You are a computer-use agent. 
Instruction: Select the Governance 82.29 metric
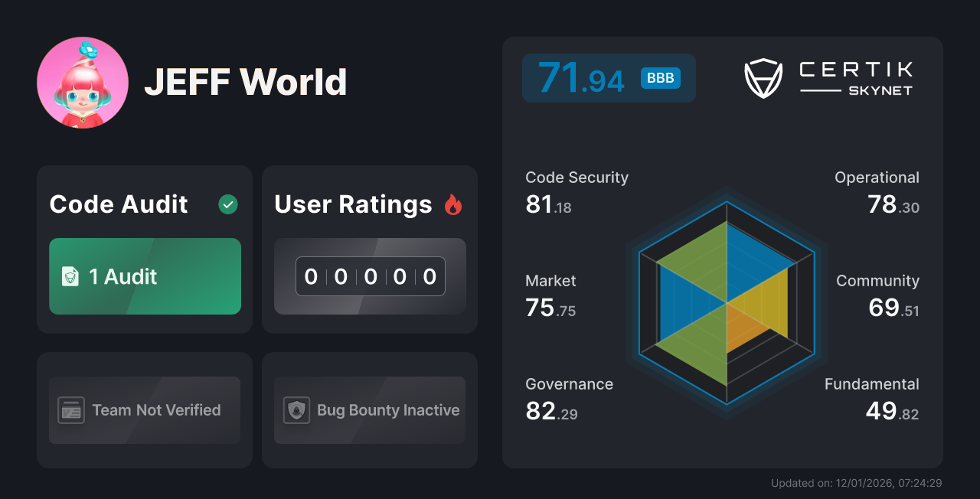coord(569,398)
